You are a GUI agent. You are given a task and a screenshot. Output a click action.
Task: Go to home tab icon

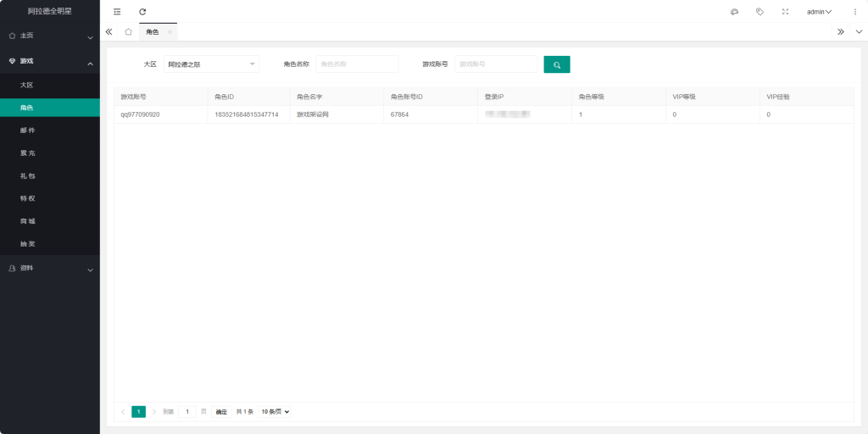pyautogui.click(x=129, y=32)
